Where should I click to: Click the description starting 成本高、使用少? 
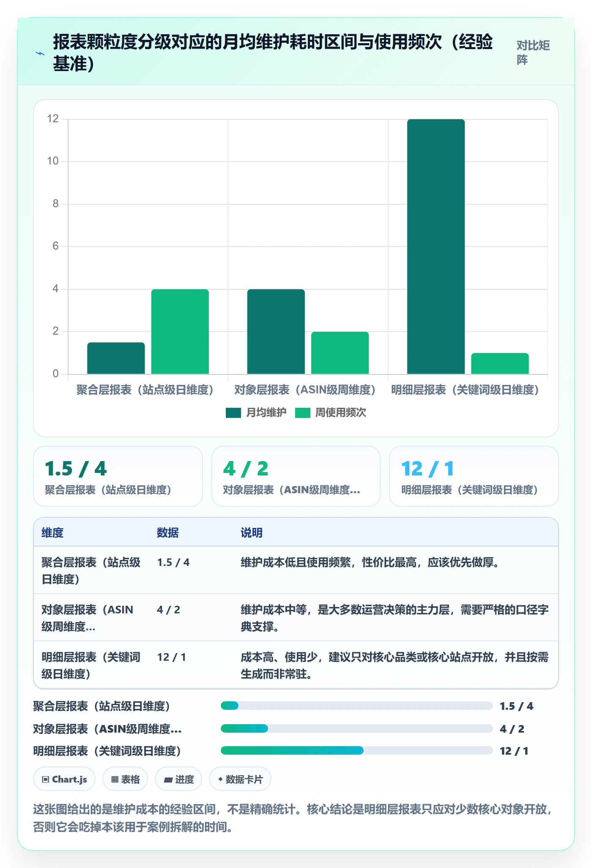pyautogui.click(x=395, y=665)
